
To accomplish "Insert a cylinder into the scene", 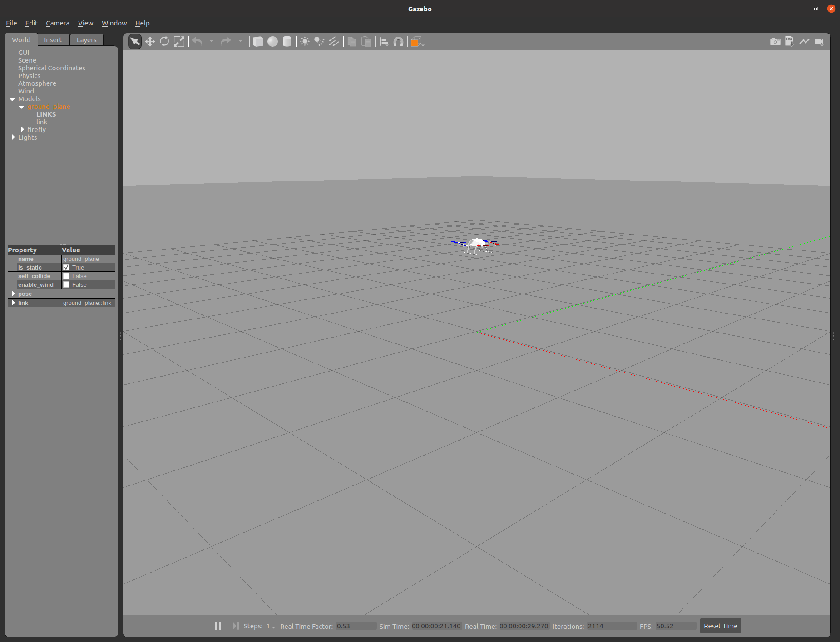I will (x=287, y=41).
